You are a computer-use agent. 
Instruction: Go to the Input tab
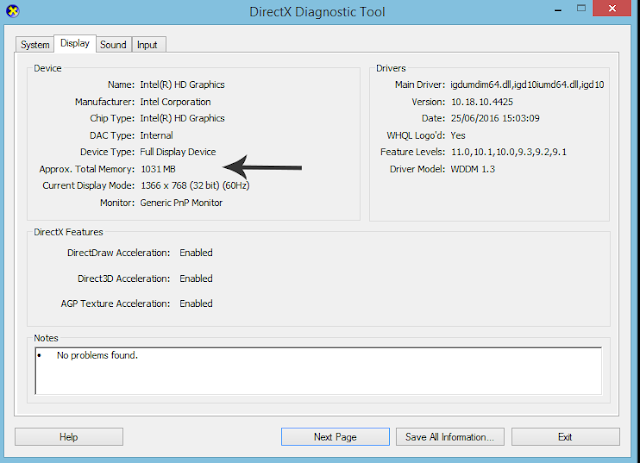click(x=148, y=45)
